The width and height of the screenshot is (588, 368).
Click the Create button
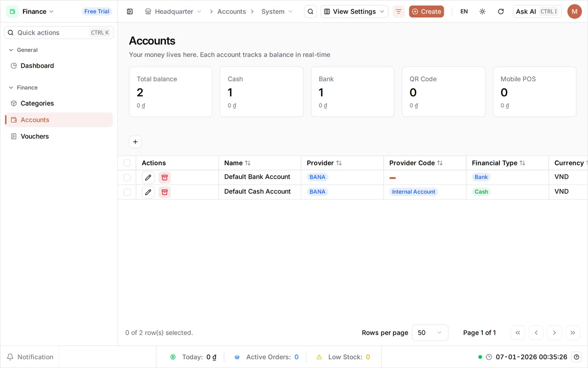427,11
